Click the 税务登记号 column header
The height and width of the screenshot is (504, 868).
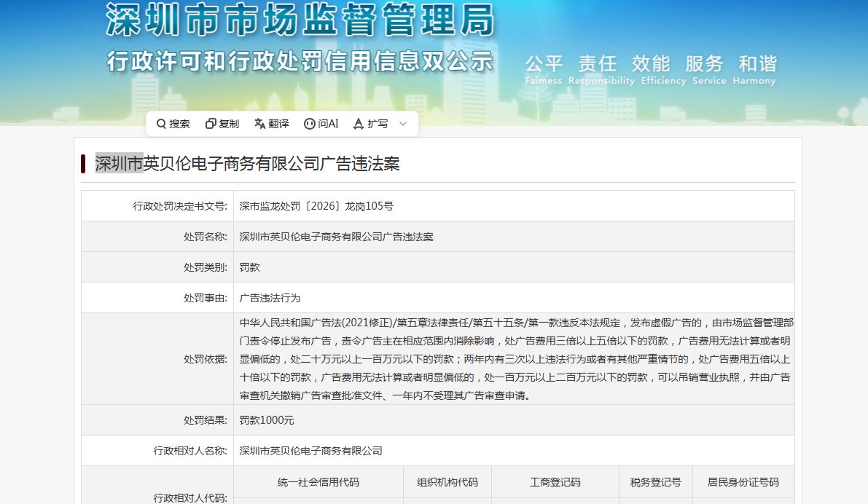pyautogui.click(x=655, y=482)
